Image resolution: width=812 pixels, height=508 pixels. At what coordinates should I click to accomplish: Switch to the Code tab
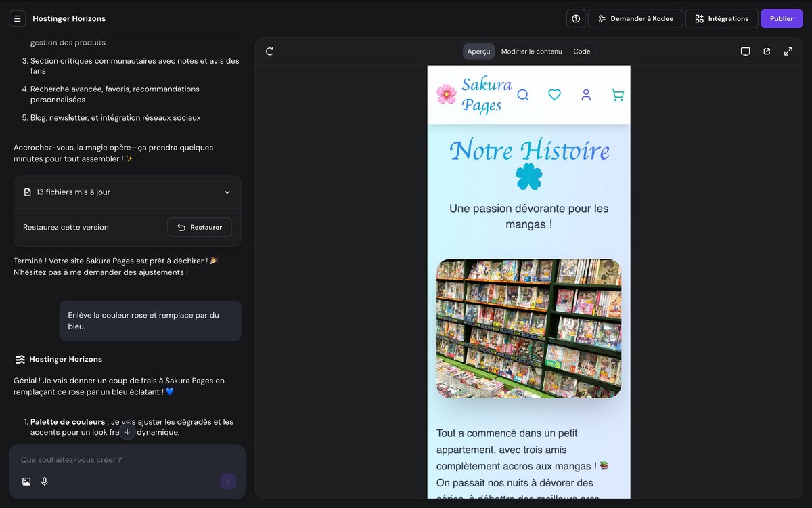(x=581, y=51)
